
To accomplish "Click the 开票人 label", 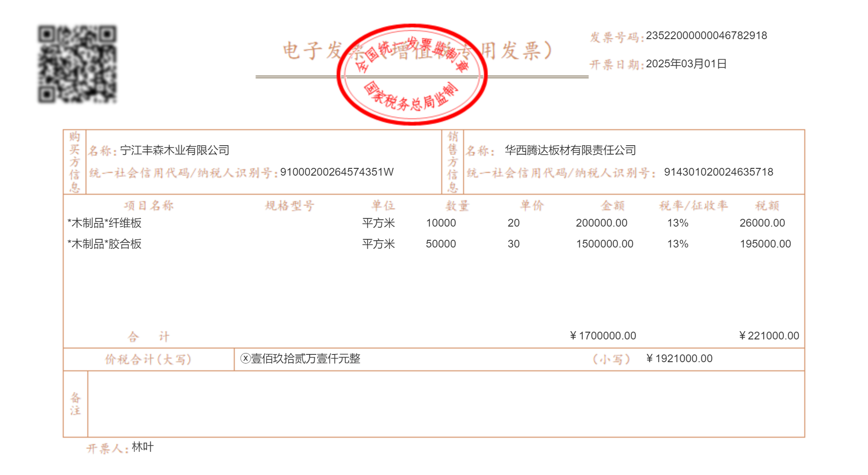I will (x=107, y=449).
